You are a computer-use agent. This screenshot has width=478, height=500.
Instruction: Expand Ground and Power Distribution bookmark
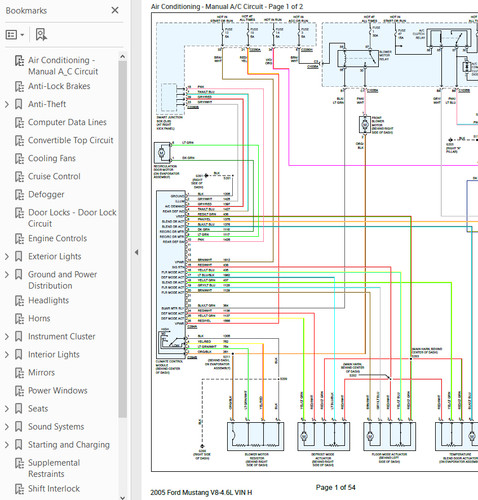(7, 275)
